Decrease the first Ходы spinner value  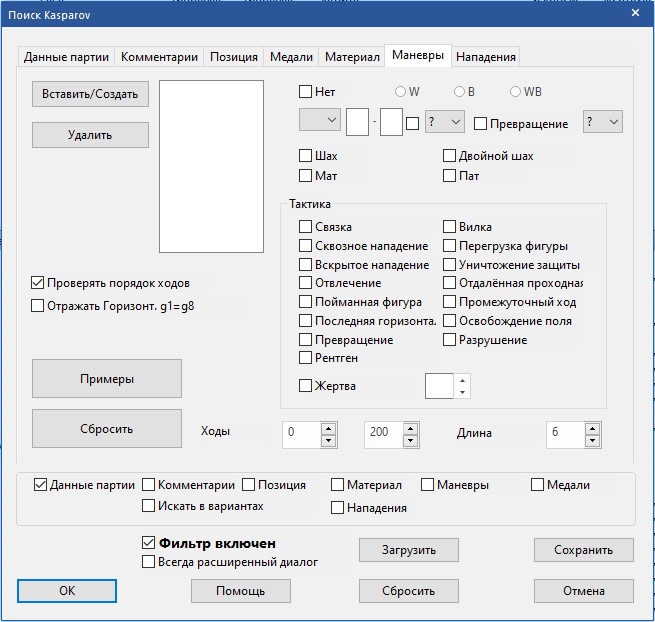328,439
